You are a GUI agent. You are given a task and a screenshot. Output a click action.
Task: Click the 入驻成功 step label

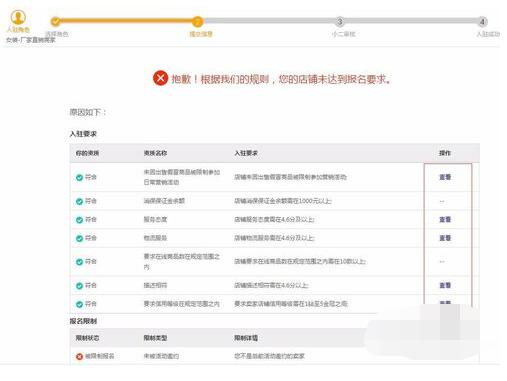tap(488, 34)
